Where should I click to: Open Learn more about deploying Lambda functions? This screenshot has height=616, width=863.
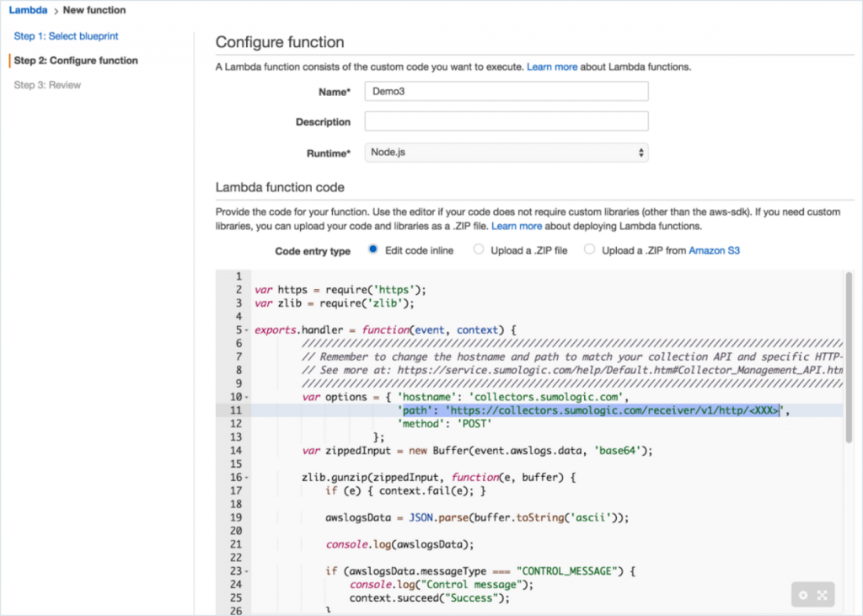pyautogui.click(x=517, y=226)
